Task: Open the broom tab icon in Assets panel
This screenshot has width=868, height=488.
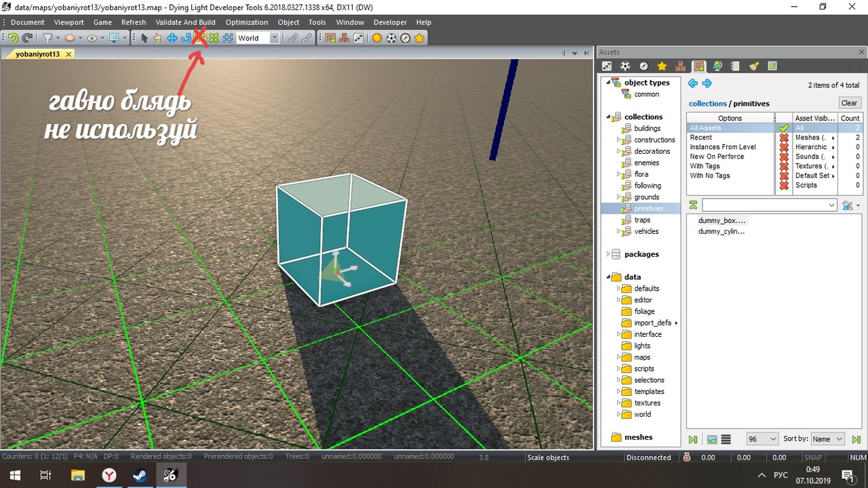Action: tap(753, 66)
